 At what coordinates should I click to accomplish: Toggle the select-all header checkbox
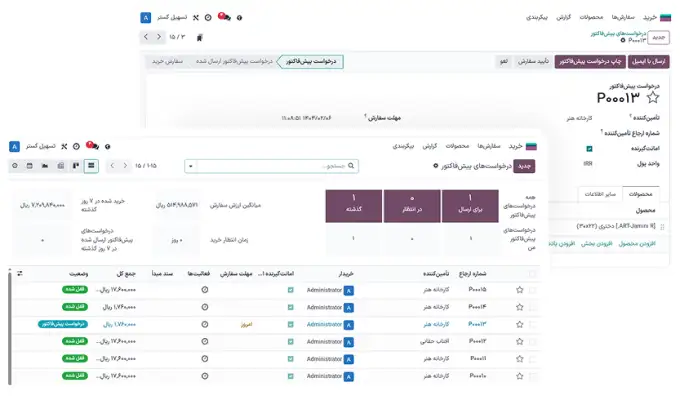click(x=533, y=274)
